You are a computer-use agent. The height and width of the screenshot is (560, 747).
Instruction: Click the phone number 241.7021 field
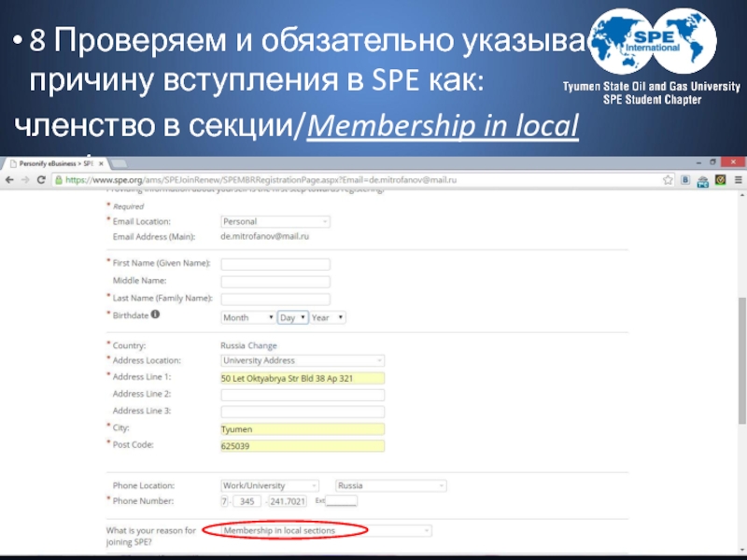pyautogui.click(x=288, y=501)
